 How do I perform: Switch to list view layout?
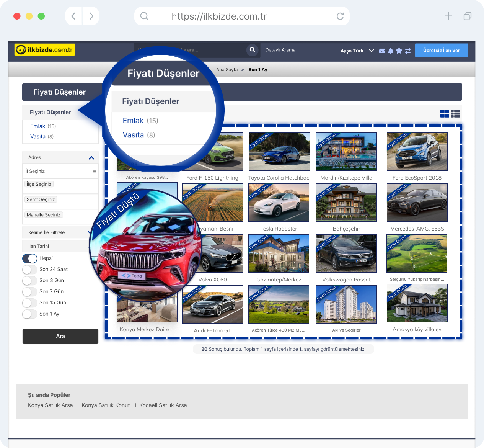455,113
